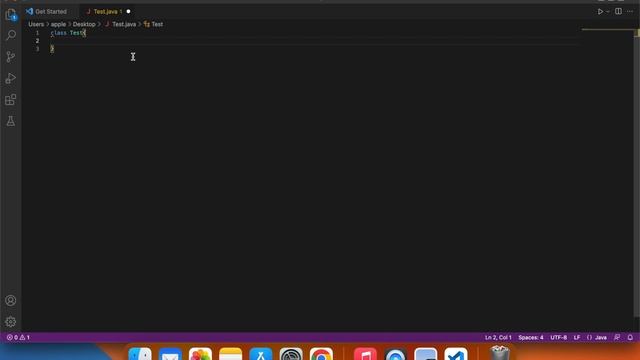This screenshot has width=640, height=360.
Task: Run the Java file with play button
Action: 600,11
